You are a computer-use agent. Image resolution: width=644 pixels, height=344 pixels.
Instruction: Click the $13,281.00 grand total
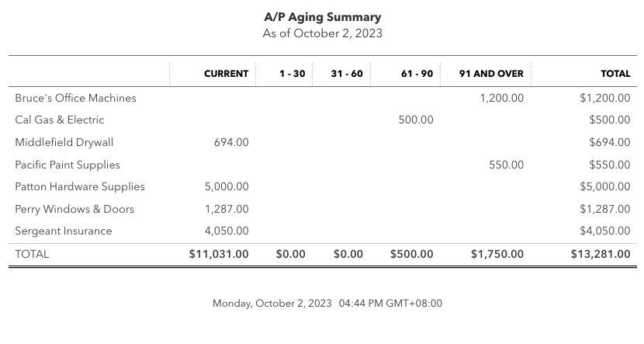601,254
